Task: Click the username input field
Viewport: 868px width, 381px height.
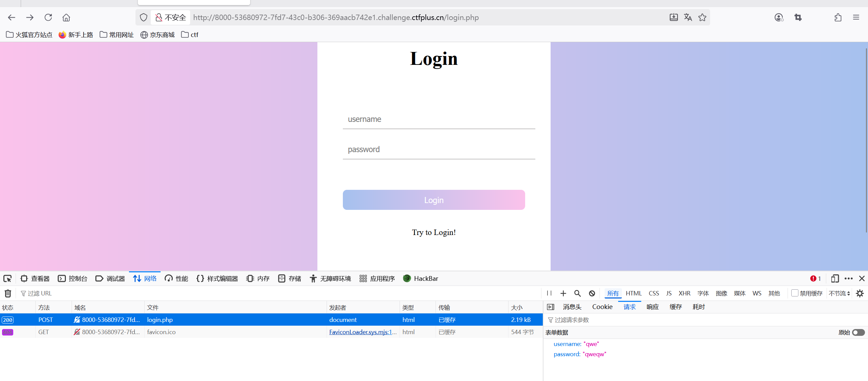Action: (x=439, y=120)
